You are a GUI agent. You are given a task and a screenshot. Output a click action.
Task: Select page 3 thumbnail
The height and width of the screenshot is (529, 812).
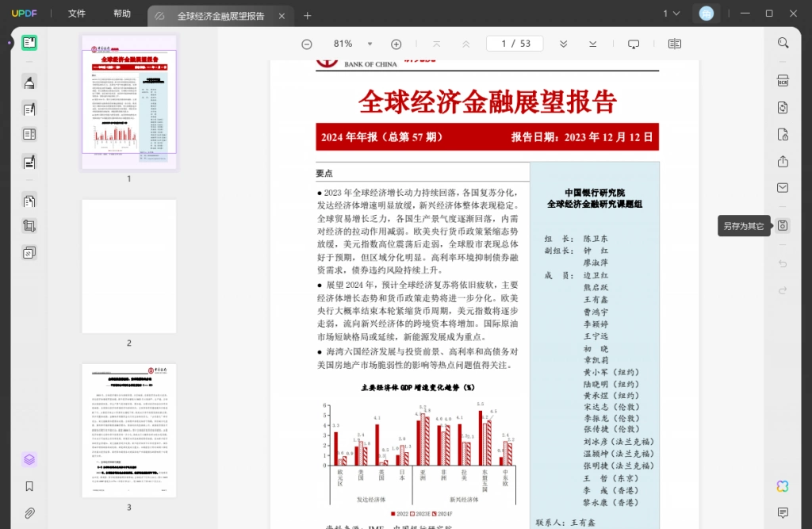[x=129, y=431]
